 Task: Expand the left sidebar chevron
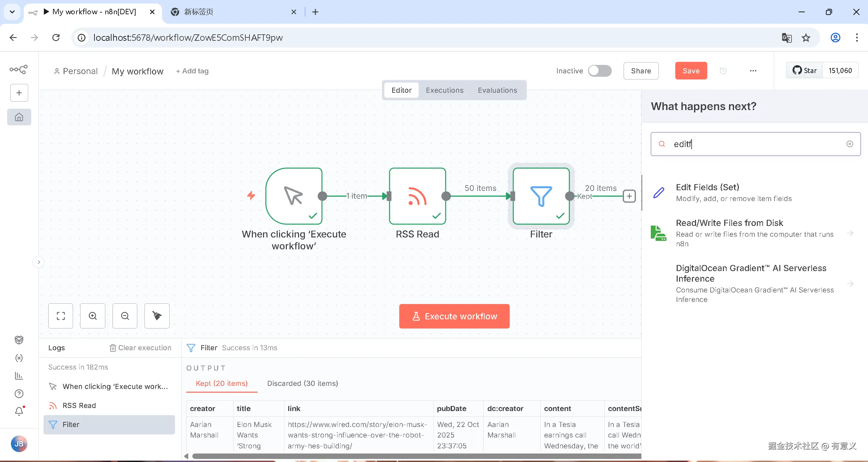(x=39, y=262)
